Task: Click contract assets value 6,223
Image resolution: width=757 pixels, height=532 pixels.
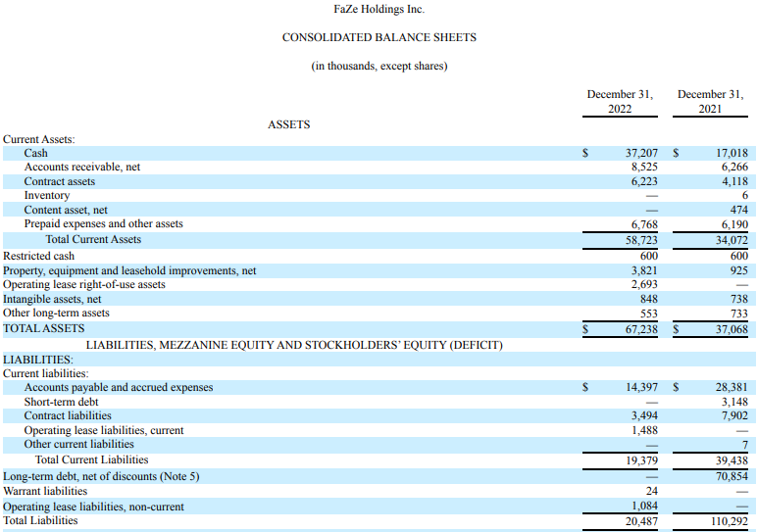Action: [644, 182]
